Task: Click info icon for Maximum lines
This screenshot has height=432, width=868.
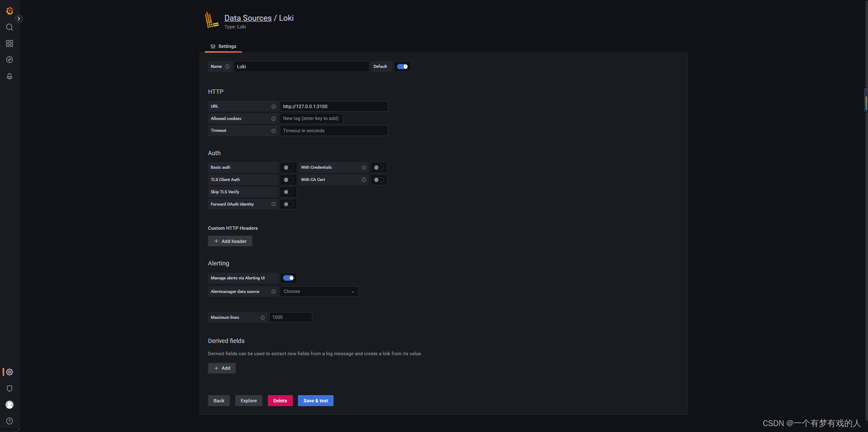Action: click(x=262, y=318)
